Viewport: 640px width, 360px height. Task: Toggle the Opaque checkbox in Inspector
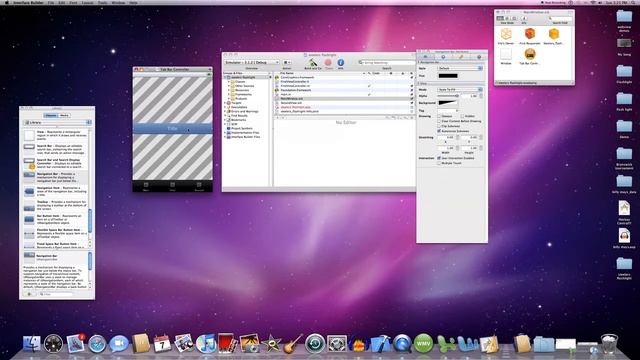439,116
